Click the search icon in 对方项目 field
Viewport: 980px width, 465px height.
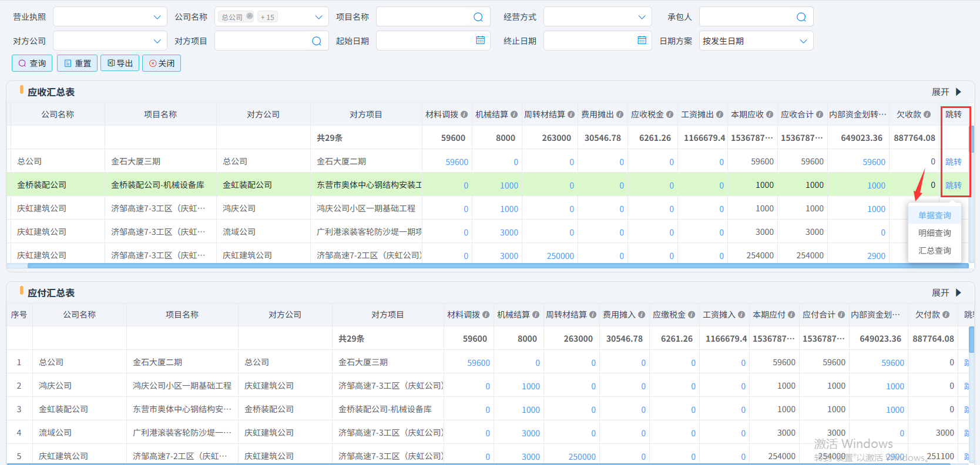(317, 41)
